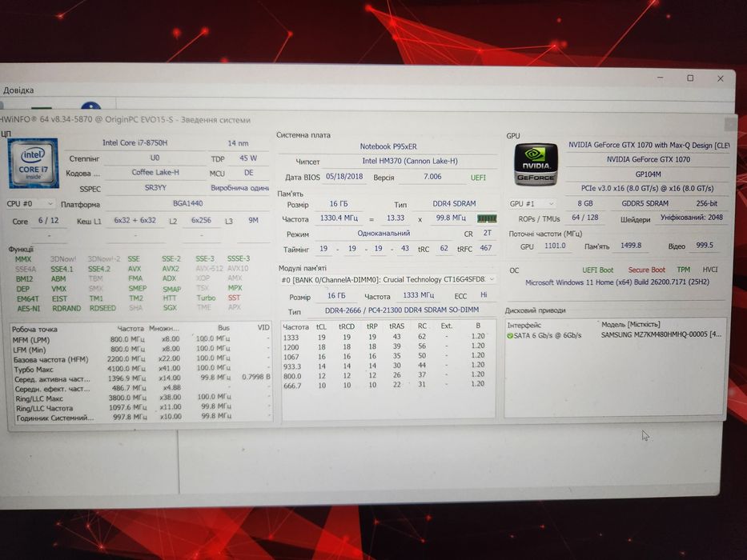Click the green memory module icon
The image size is (747, 560).
tap(487, 218)
